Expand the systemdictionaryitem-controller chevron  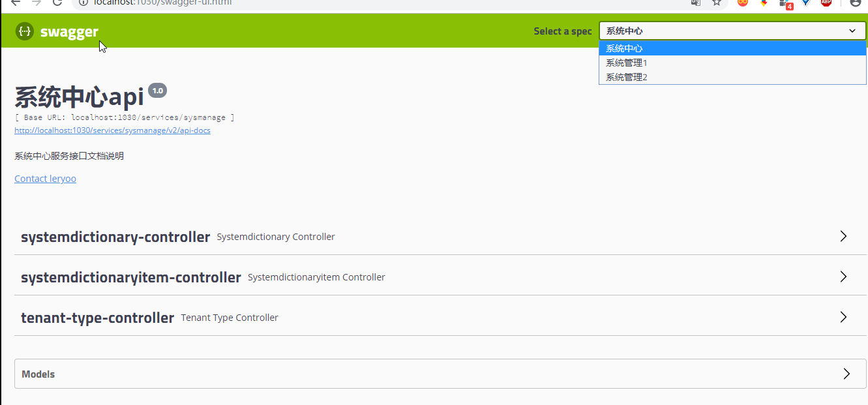(843, 277)
